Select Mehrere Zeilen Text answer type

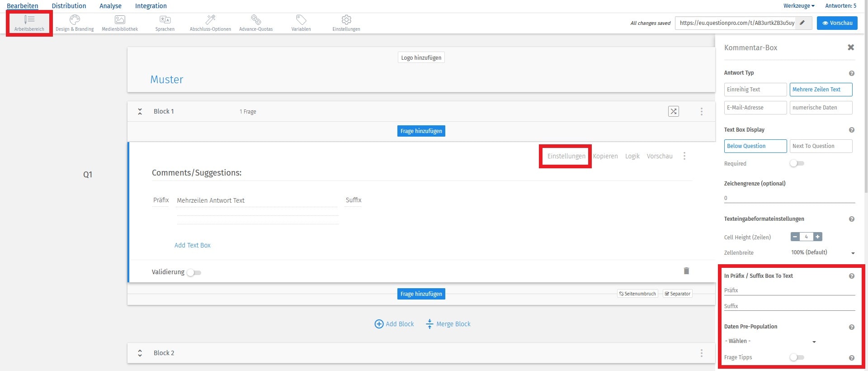coord(821,90)
